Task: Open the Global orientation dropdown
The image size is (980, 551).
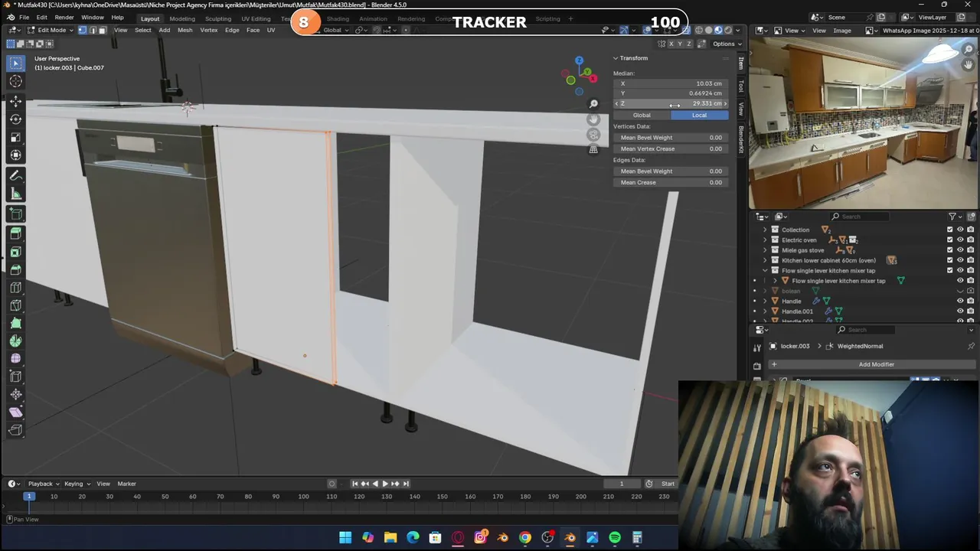Action: [334, 30]
